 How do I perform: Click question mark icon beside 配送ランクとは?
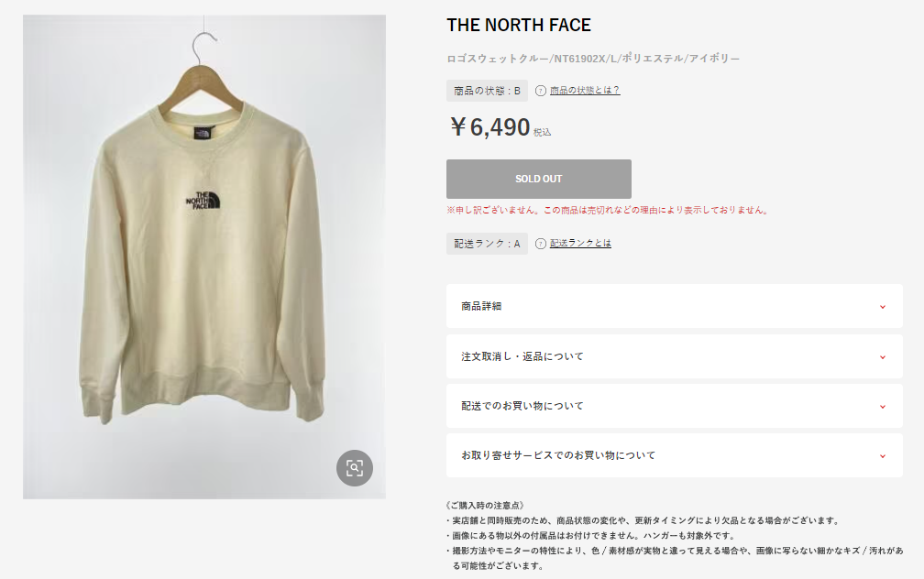541,244
